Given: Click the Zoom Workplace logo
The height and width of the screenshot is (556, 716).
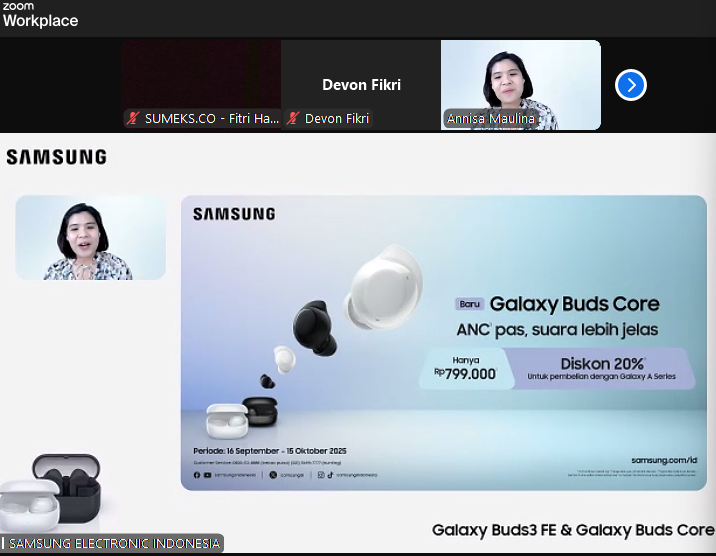Looking at the screenshot, I should [x=40, y=15].
